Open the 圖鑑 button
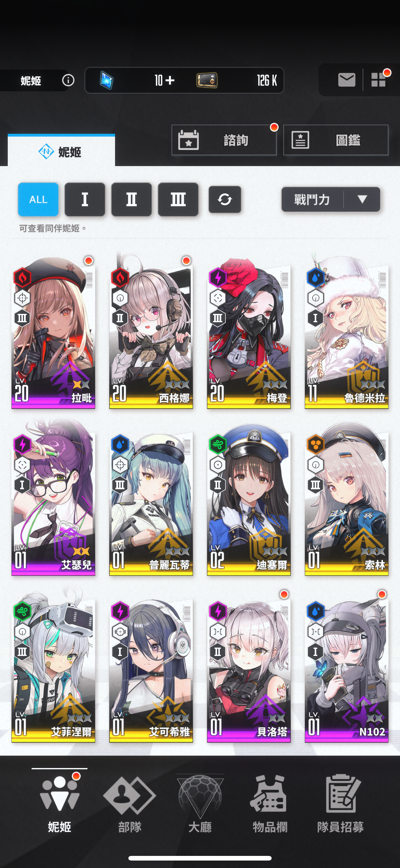Viewport: 400px width, 868px height. click(x=336, y=140)
